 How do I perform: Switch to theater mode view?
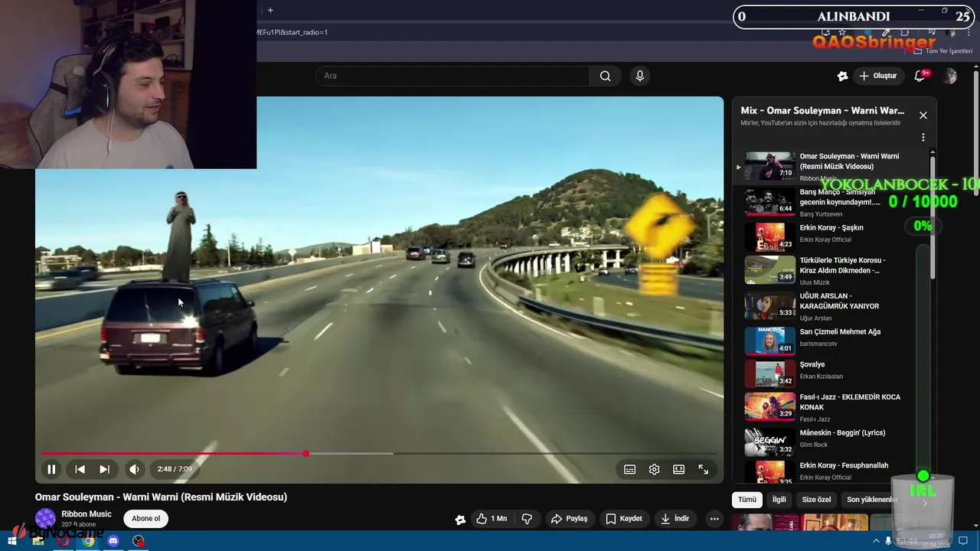tap(678, 469)
